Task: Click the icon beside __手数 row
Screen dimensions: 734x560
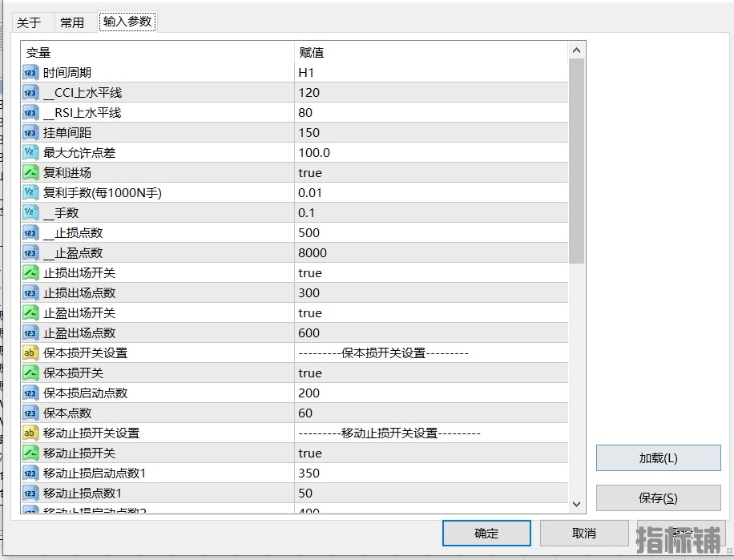Action: (30, 213)
